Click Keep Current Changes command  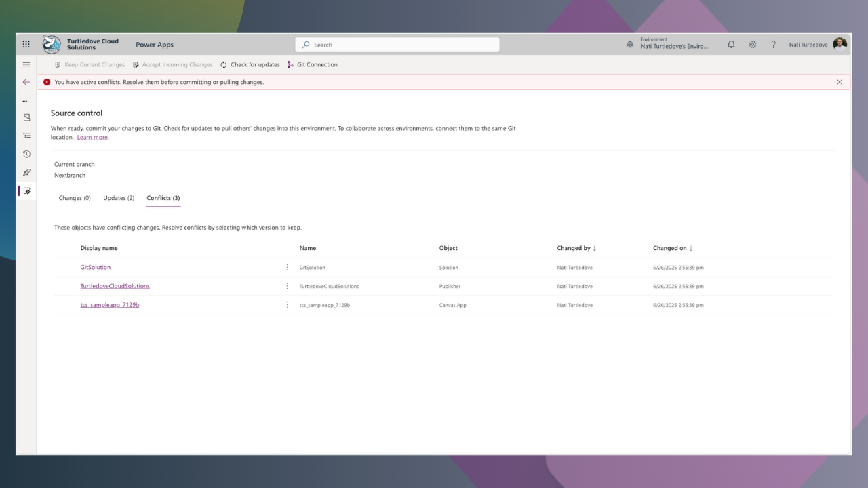pyautogui.click(x=90, y=65)
